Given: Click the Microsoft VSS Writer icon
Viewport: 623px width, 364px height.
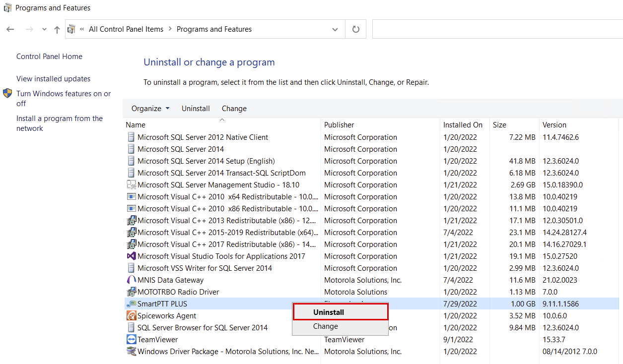Looking at the screenshot, I should pyautogui.click(x=131, y=268).
